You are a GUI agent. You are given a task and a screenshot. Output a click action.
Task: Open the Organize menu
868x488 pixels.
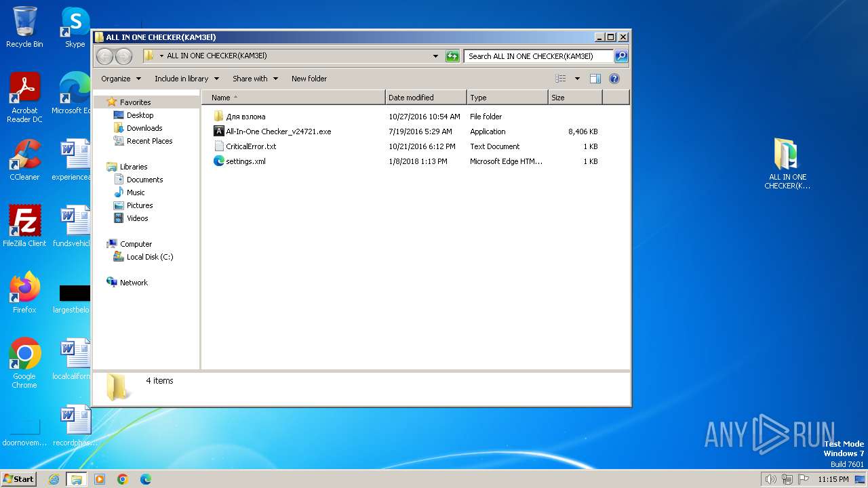121,79
